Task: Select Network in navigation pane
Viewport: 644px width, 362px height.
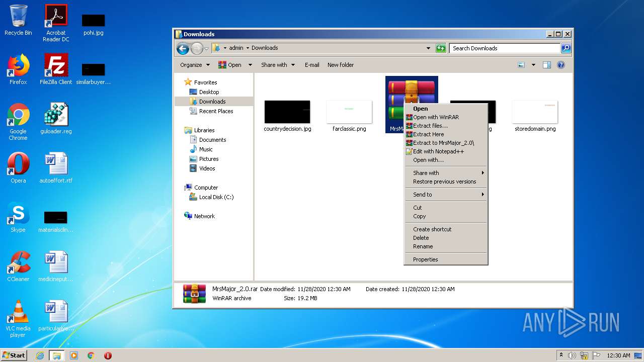Action: point(200,216)
